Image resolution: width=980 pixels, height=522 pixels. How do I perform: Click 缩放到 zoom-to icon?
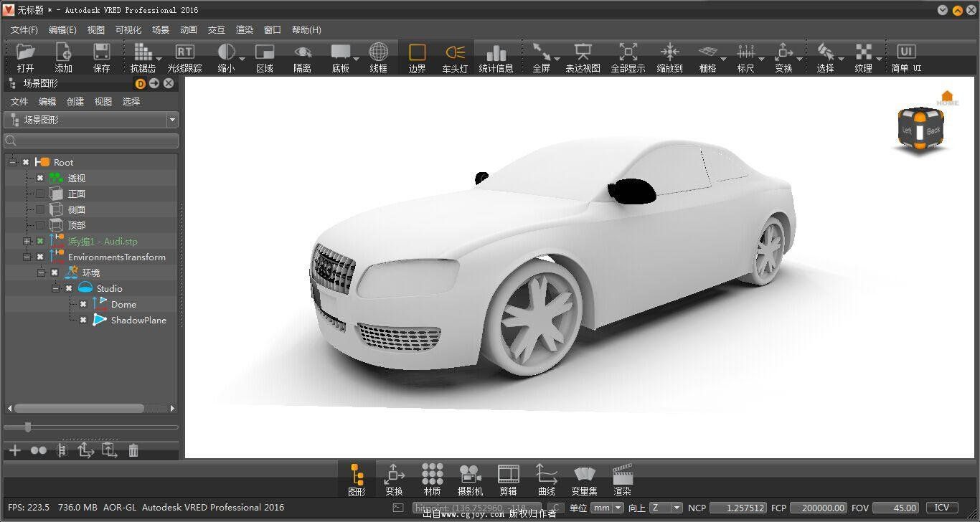coord(669,52)
